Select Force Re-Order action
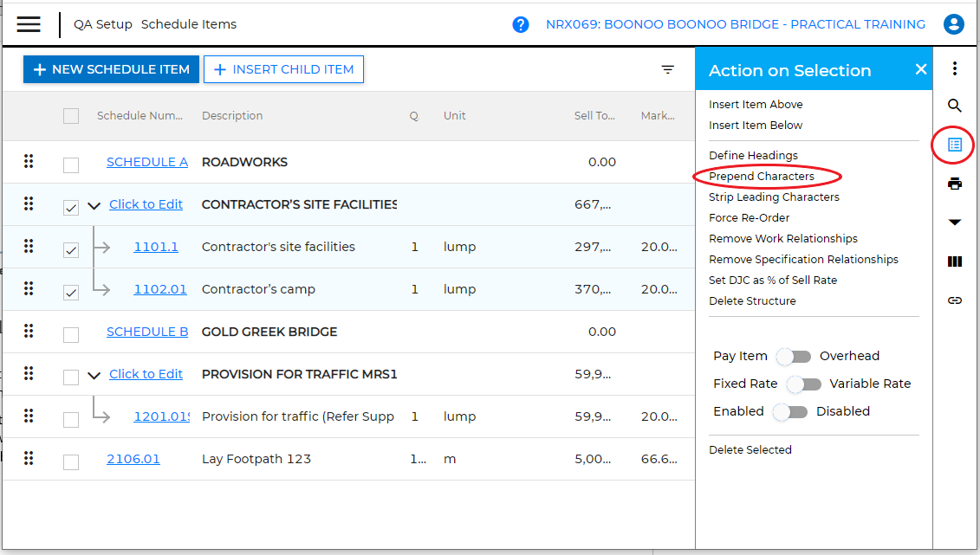Screen dimensions: 980x555 coord(749,217)
